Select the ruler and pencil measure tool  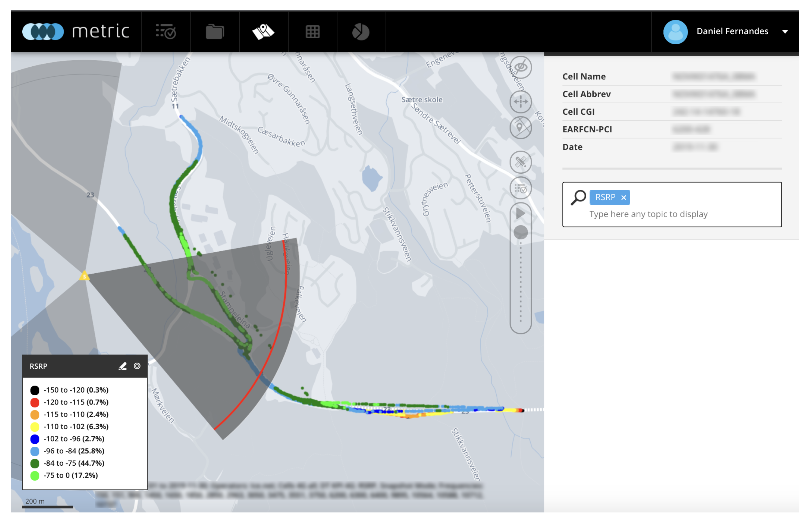tap(521, 162)
